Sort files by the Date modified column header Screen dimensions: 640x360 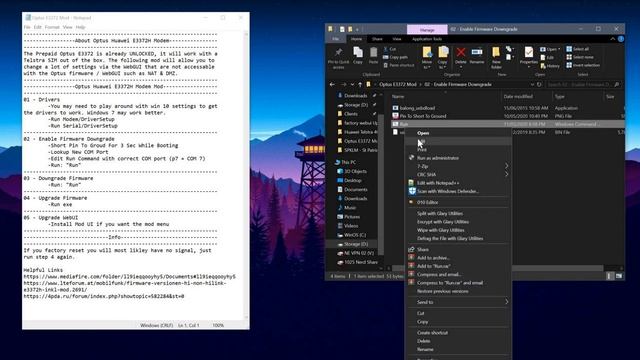pos(518,97)
